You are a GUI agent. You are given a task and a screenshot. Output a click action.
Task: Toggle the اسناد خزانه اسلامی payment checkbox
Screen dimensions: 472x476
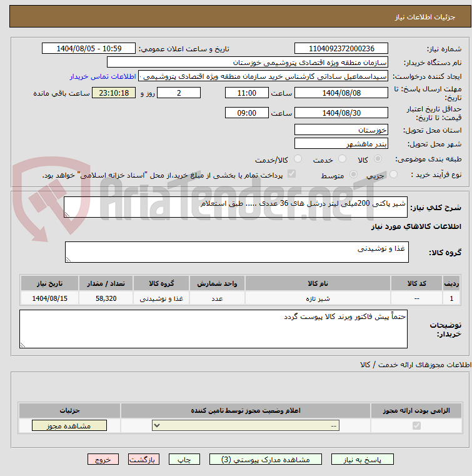pyautogui.click(x=291, y=174)
